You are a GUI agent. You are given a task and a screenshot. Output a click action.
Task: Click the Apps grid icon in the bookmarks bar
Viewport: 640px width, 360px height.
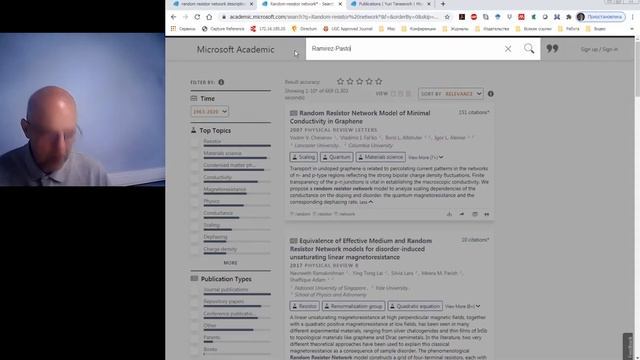[173, 29]
